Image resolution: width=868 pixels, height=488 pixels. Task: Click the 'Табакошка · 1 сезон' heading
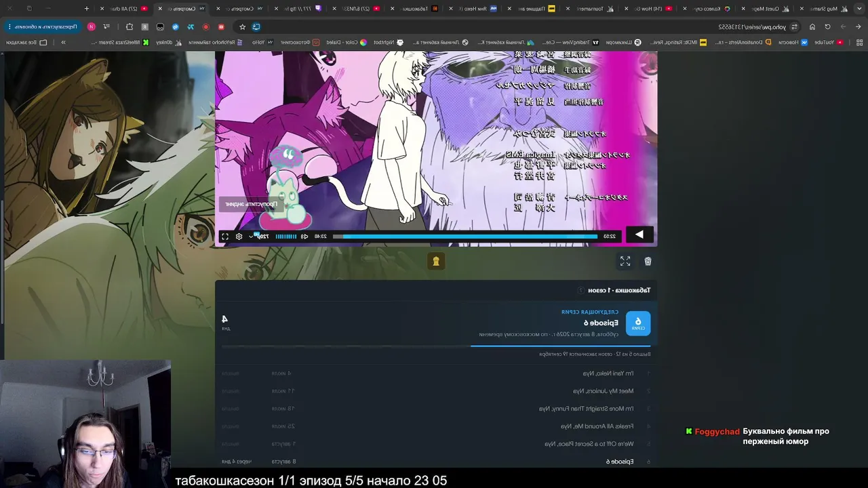click(x=619, y=290)
